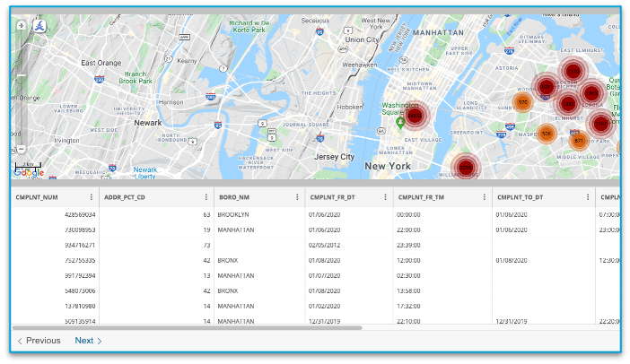Select complaint number 428569034
Viewport: 630px width, 364px height.
tap(80, 214)
